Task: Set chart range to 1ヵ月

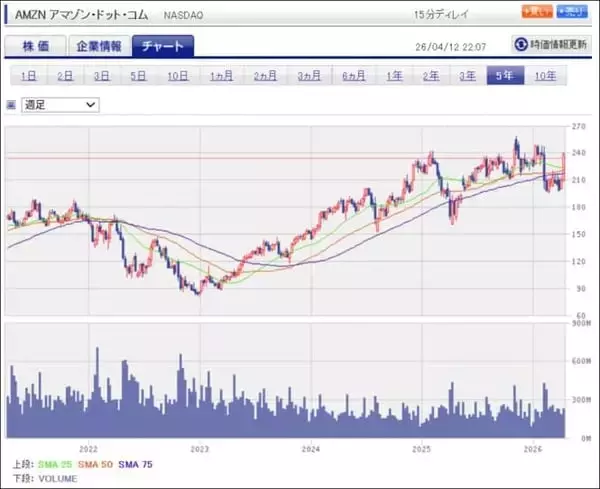Action: [222, 76]
